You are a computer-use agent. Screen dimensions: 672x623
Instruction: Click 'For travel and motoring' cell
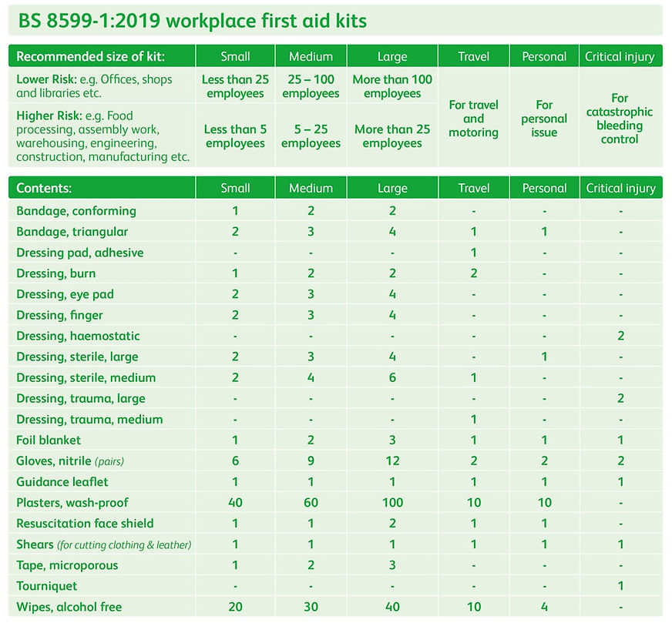pos(474,119)
